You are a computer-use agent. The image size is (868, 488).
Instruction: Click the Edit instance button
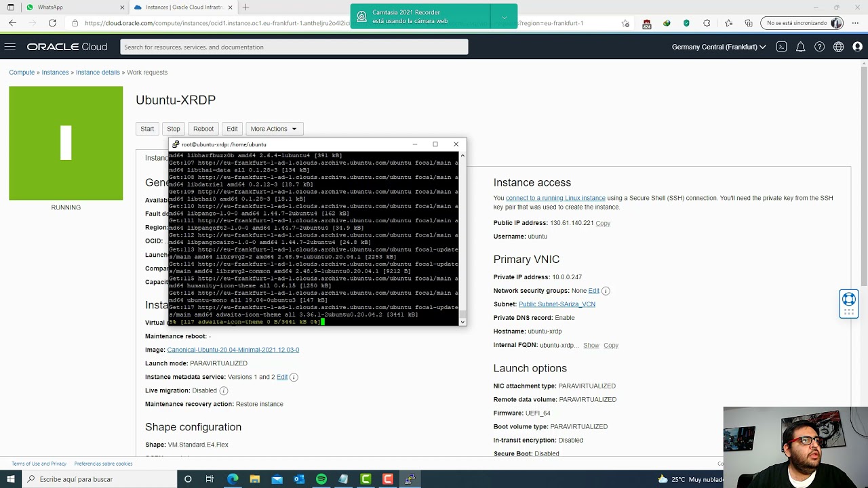pos(232,129)
